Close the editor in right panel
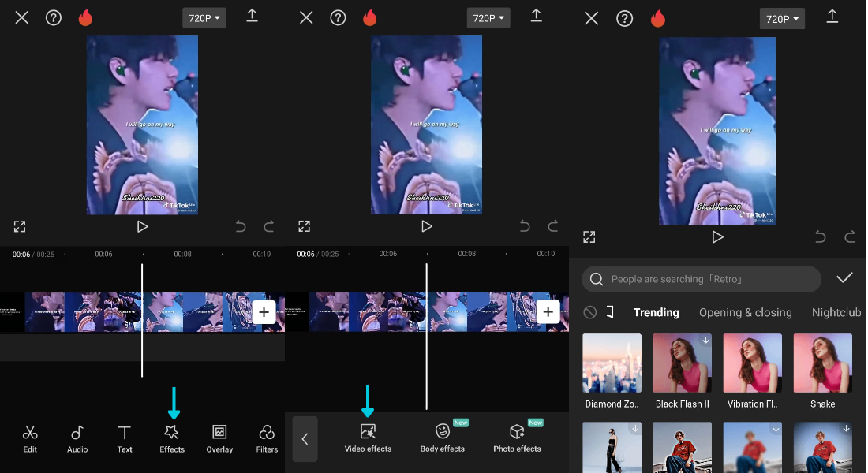Viewport: 868px width, 473px height. tap(591, 19)
